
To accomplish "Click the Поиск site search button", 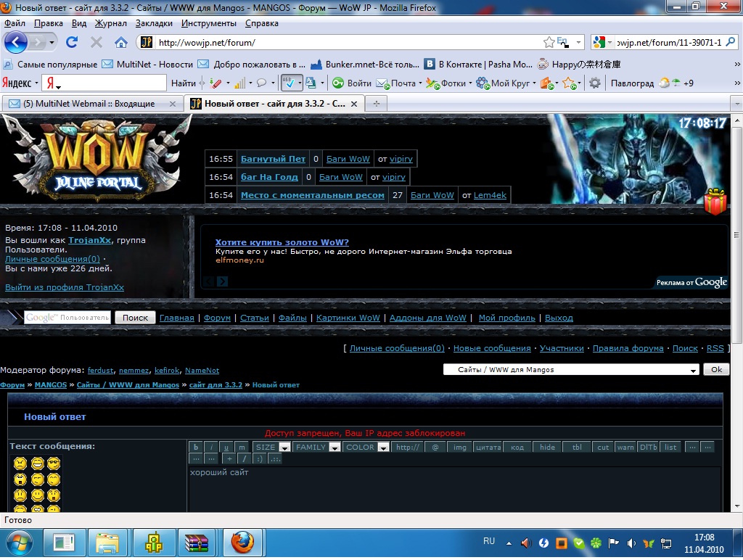I will click(x=135, y=318).
